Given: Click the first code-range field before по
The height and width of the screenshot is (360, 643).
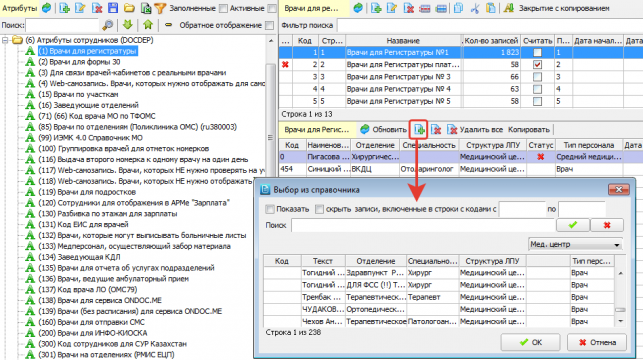Looking at the screenshot, I should point(522,209).
